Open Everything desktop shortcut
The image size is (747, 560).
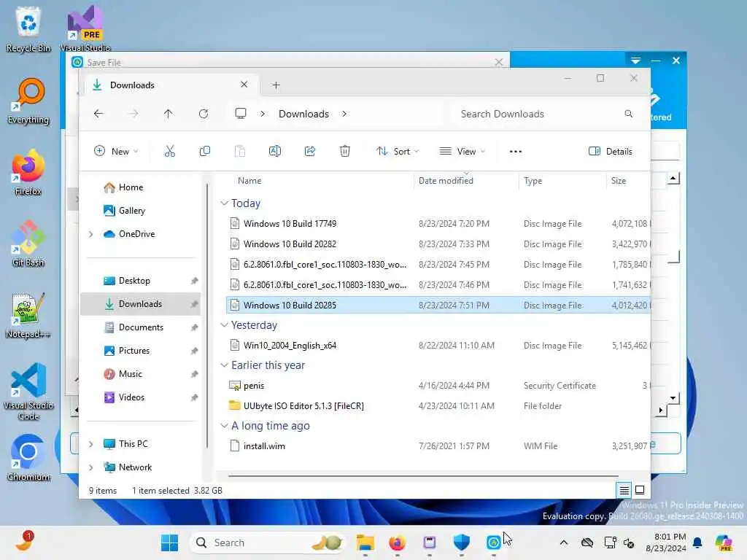28,101
